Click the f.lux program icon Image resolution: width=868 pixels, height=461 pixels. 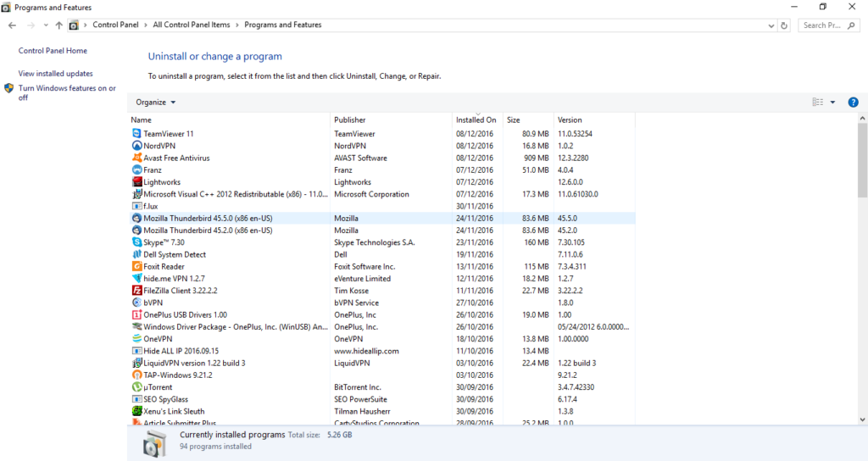pyautogui.click(x=136, y=206)
